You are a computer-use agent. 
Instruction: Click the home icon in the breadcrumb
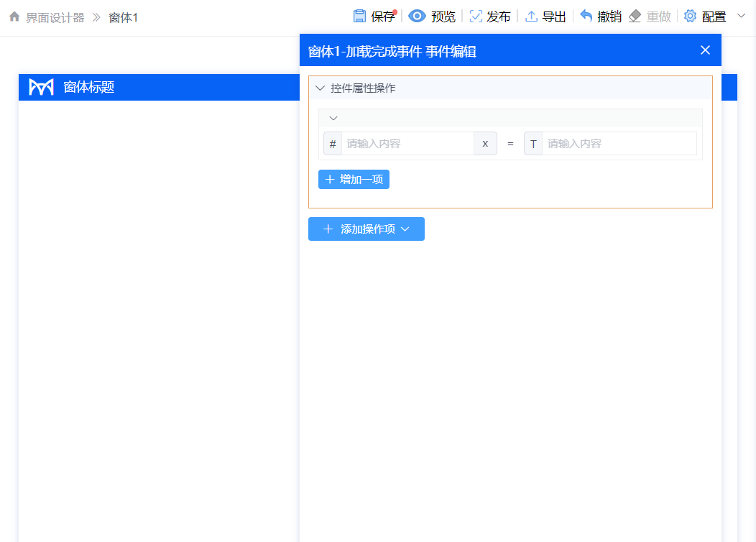[x=14, y=16]
